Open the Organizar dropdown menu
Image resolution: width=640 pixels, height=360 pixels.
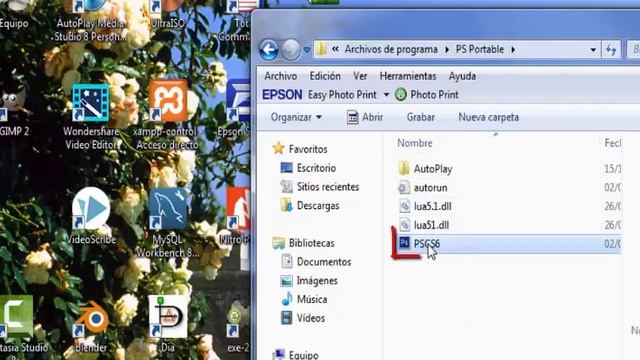click(296, 117)
